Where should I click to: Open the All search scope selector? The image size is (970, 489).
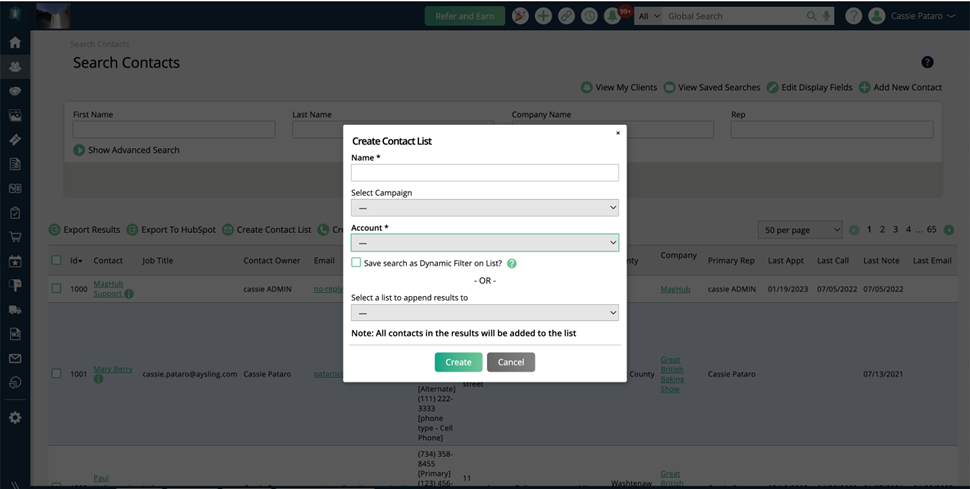tap(648, 16)
